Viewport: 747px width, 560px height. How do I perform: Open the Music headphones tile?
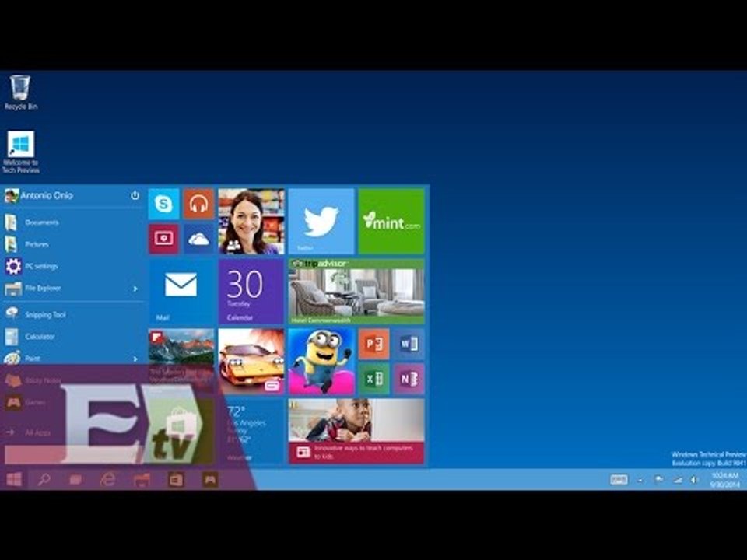[198, 204]
